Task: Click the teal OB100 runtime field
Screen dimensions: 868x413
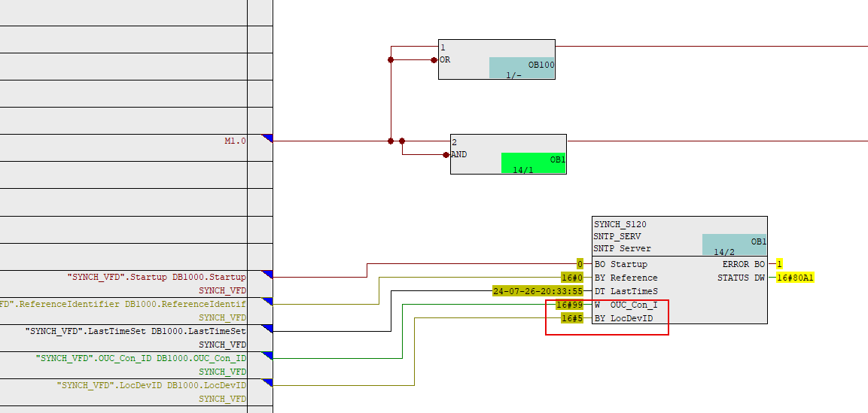Action: (x=522, y=68)
